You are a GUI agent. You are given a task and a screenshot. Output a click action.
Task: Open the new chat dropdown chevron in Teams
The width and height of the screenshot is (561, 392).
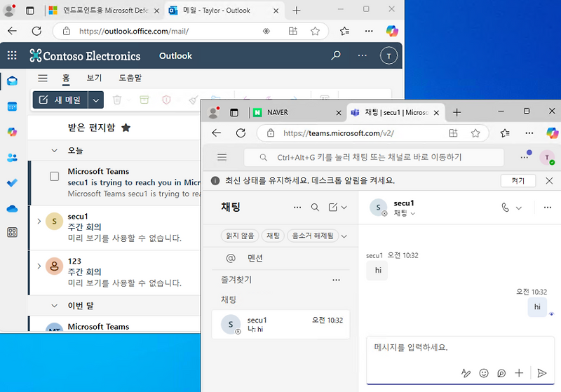(x=344, y=208)
